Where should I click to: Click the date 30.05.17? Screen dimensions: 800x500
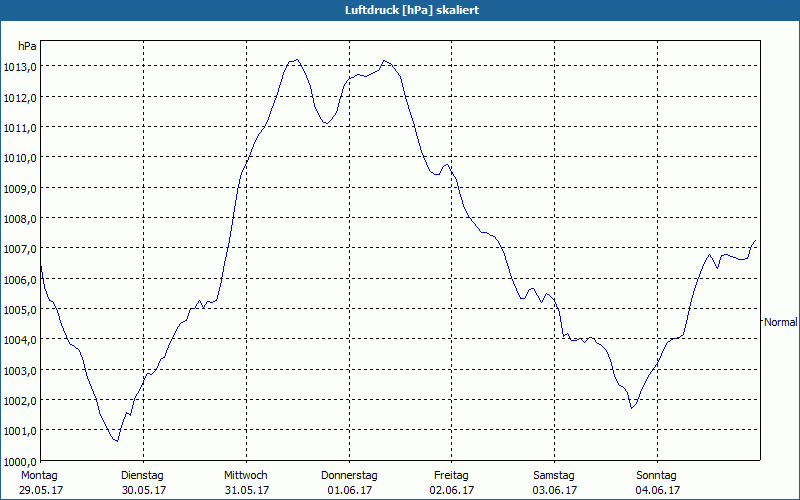(143, 490)
